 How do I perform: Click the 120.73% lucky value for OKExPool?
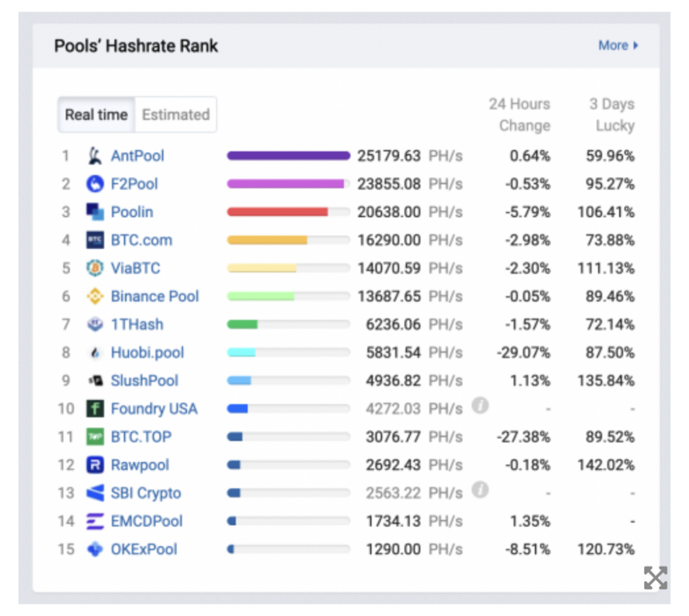(x=606, y=549)
